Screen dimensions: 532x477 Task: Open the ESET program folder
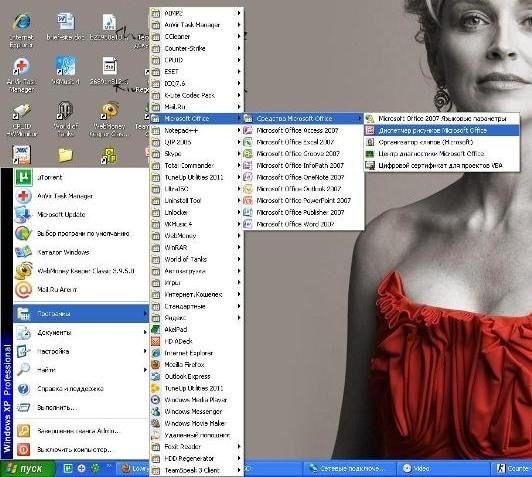click(x=196, y=72)
